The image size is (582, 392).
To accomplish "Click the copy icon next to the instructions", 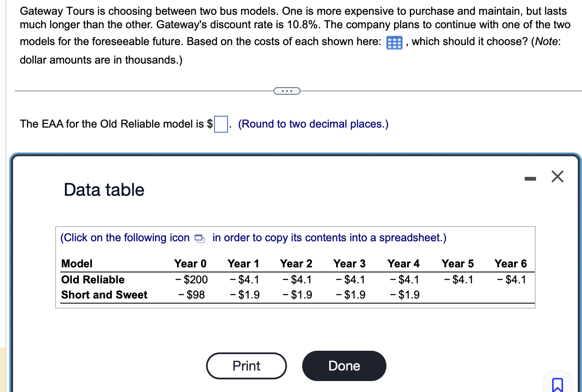I will pyautogui.click(x=199, y=238).
